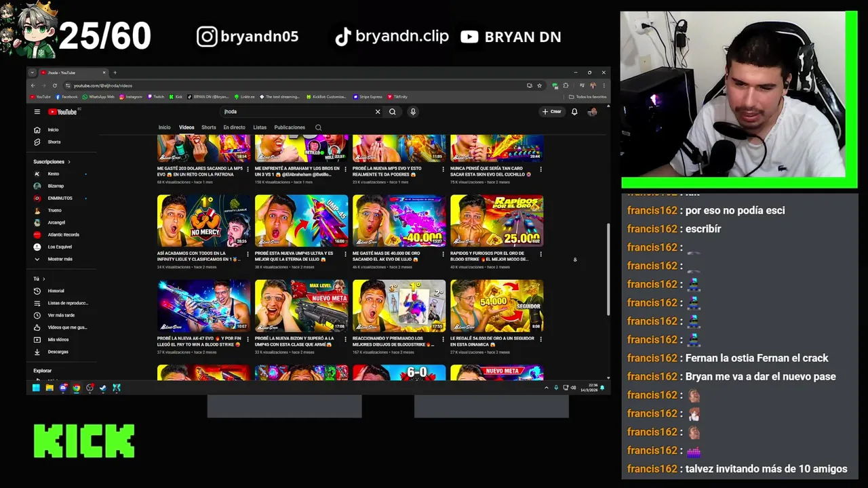Open Listas de reproducción
The width and height of the screenshot is (868, 488).
point(61,303)
